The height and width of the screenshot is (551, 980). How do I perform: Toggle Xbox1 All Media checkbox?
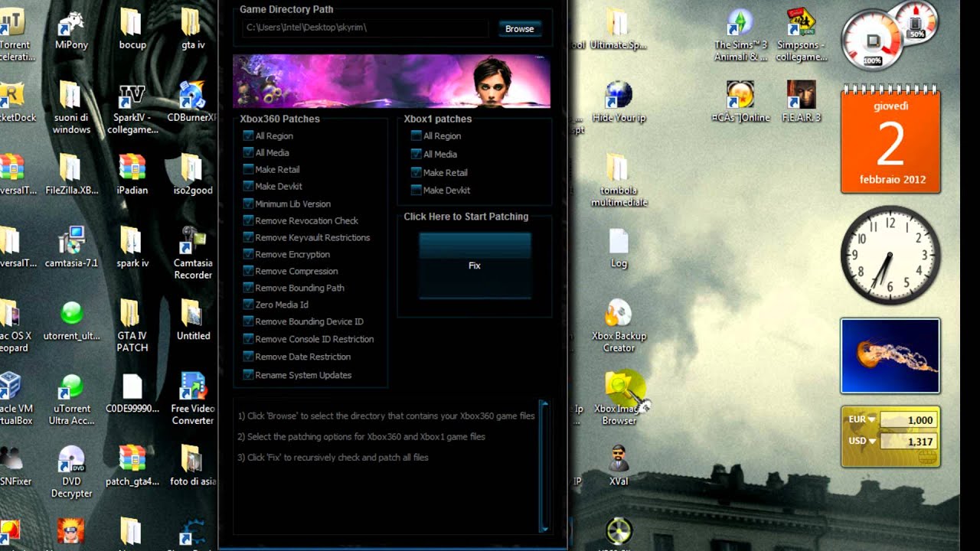[x=416, y=154]
